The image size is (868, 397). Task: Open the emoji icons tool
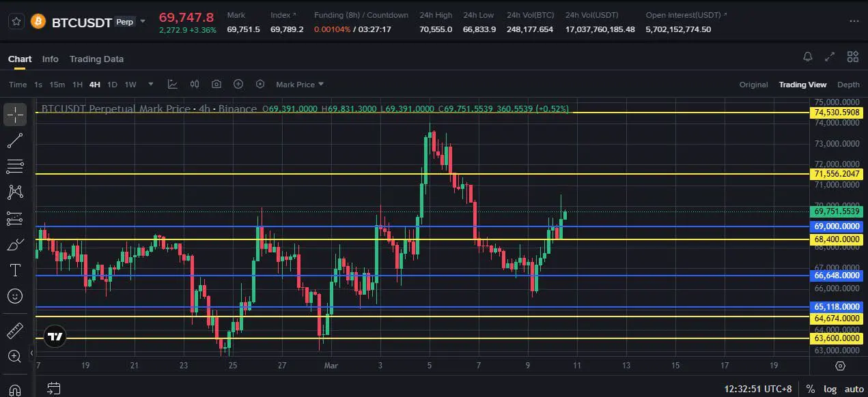point(15,296)
